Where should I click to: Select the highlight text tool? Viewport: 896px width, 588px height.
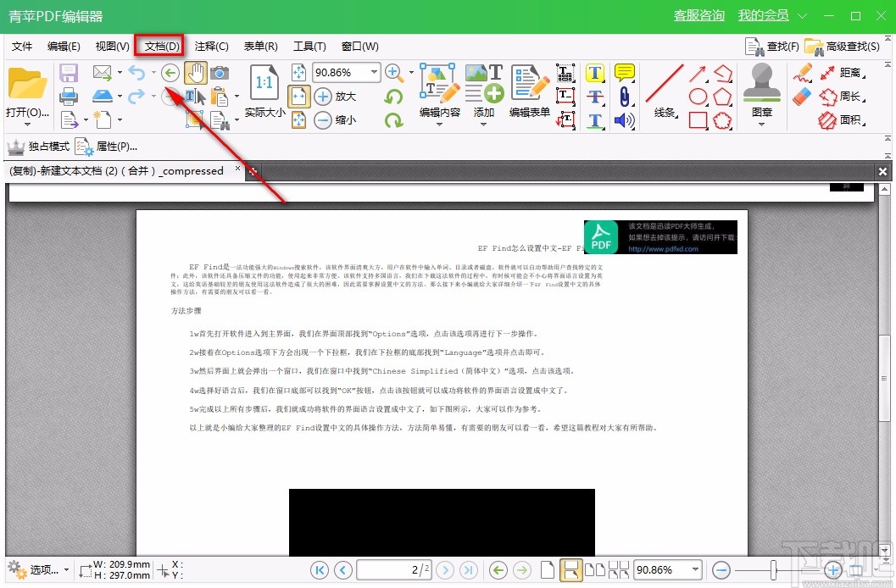point(595,73)
